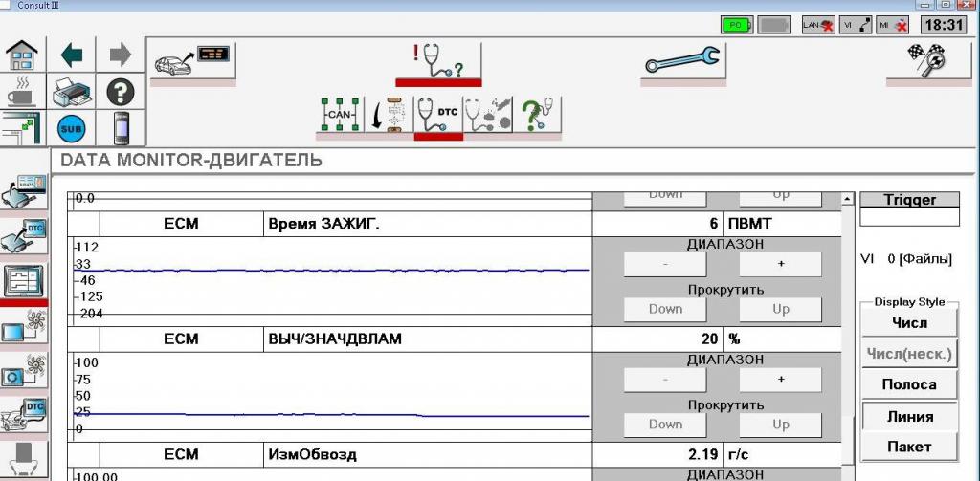Increase range for Время ЗАЖИГ. with plus
Image resolution: width=980 pixels, height=481 pixels.
click(x=781, y=264)
